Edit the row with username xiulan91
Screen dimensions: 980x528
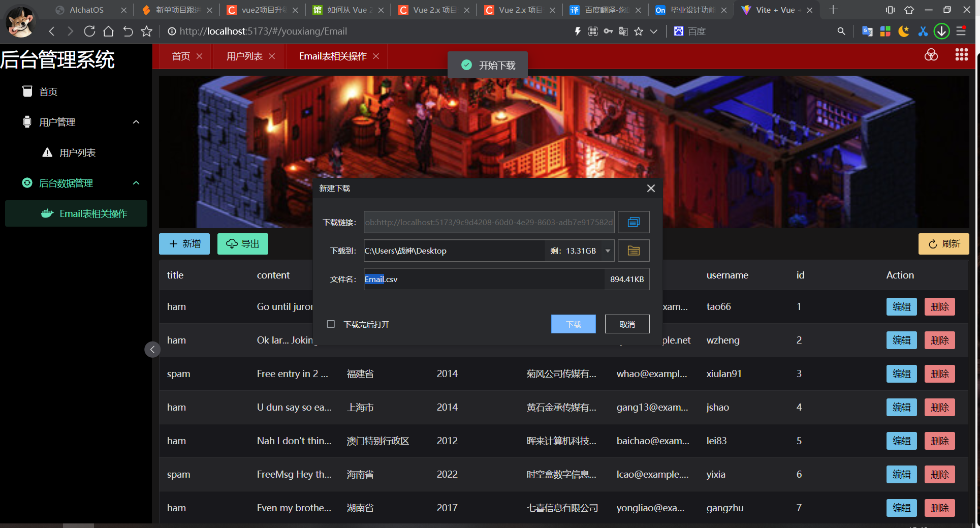click(902, 374)
